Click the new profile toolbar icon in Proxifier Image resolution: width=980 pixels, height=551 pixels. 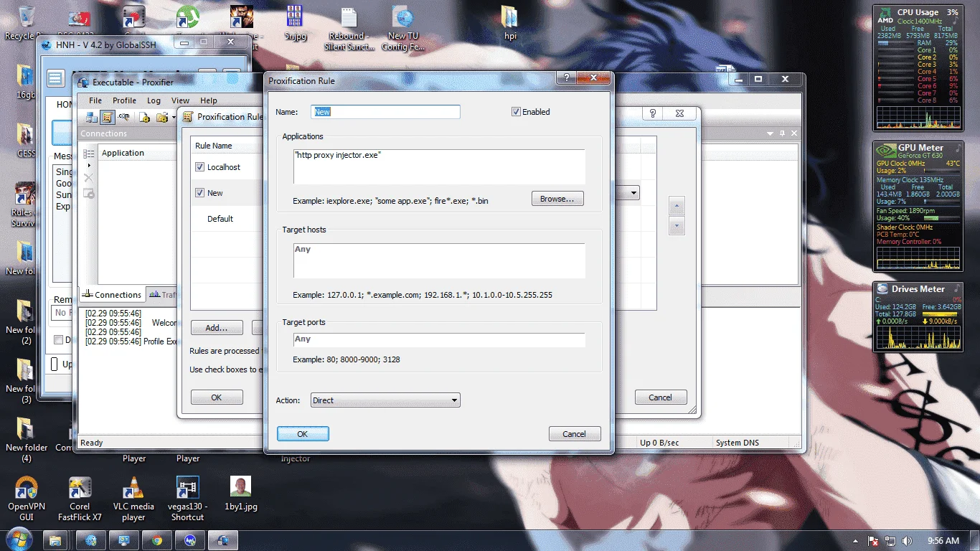[x=144, y=117]
